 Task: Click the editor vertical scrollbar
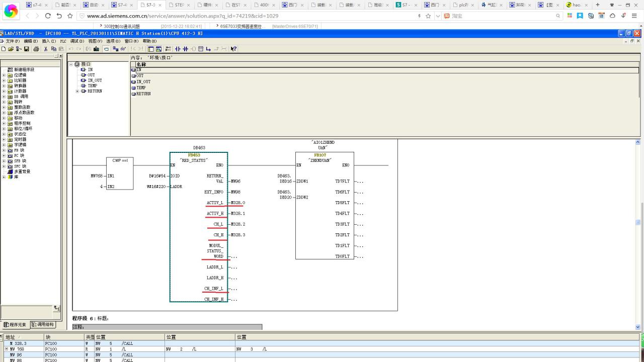(638, 234)
